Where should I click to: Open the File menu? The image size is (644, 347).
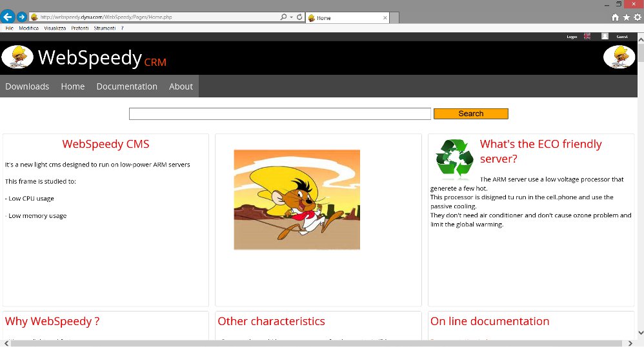[x=10, y=28]
